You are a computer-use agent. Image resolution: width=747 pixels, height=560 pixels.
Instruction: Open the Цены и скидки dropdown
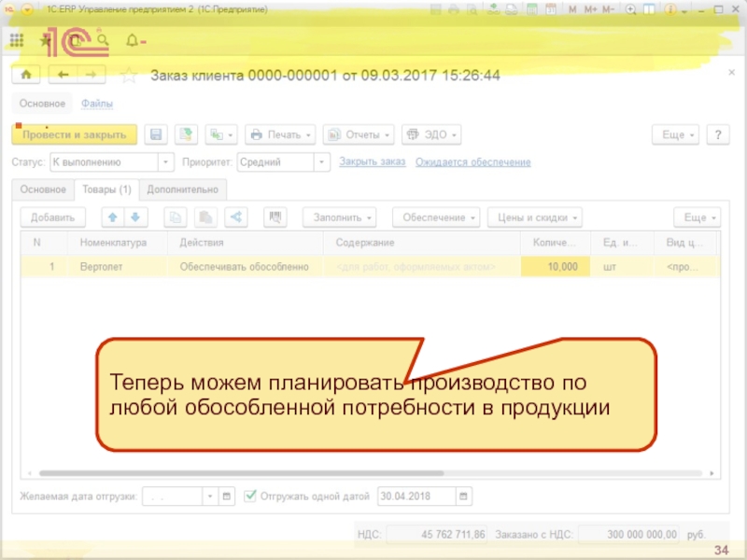click(x=534, y=217)
